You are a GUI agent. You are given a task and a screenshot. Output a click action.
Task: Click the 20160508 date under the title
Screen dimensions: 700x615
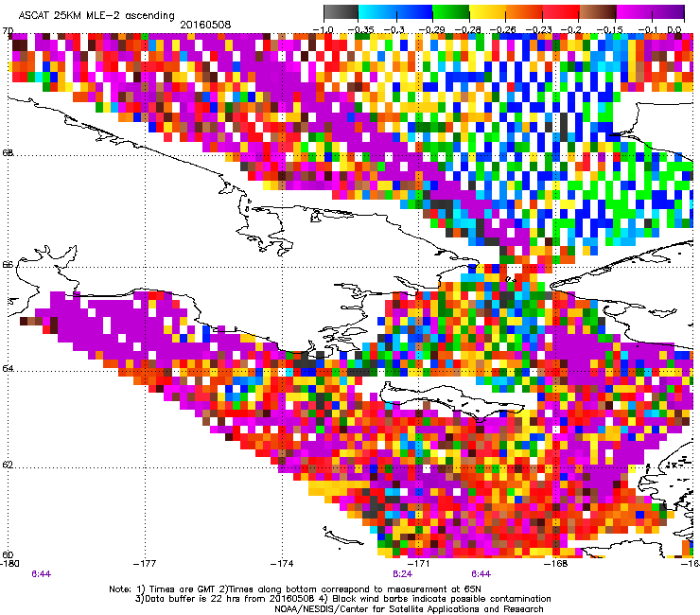pos(205,25)
